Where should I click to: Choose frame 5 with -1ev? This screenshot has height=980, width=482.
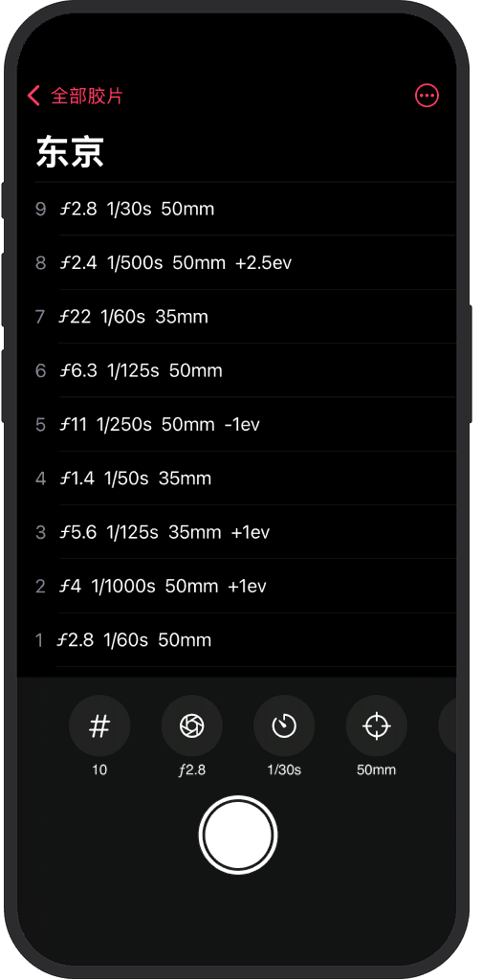[x=245, y=424]
